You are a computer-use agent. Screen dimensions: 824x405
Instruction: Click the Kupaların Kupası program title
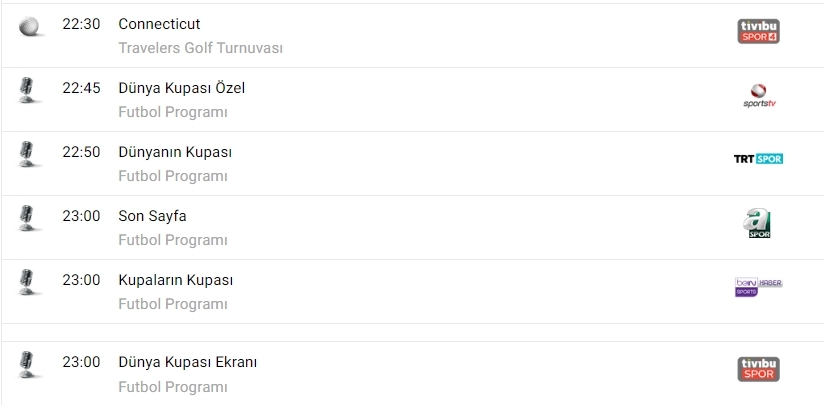pyautogui.click(x=175, y=280)
